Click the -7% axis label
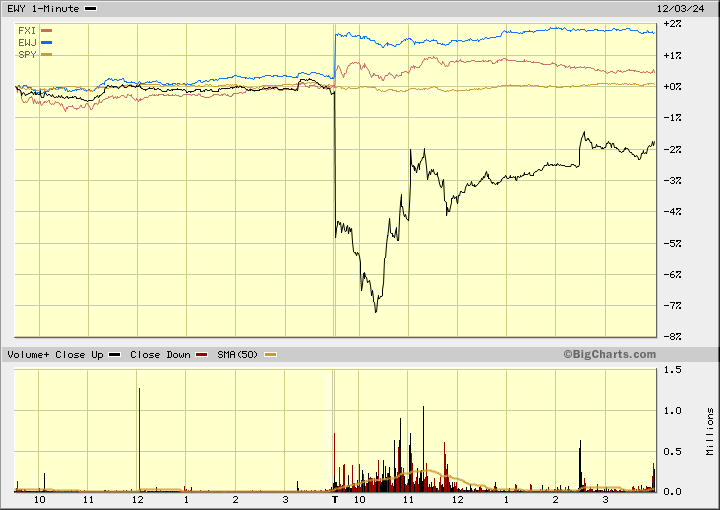 coord(672,306)
